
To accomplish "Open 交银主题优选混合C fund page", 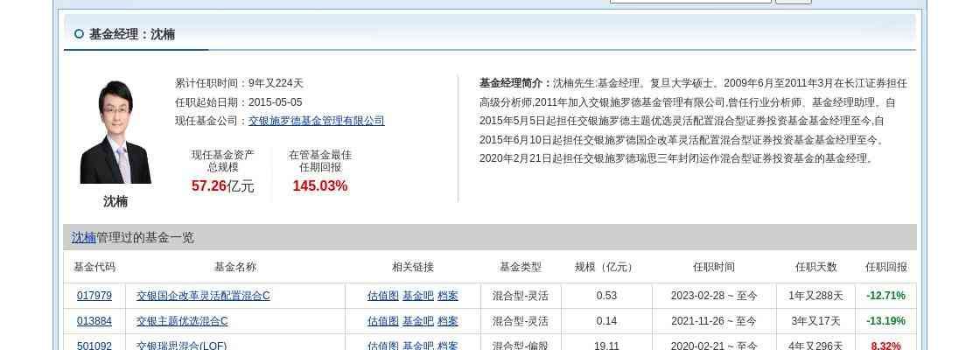I will pos(182,321).
